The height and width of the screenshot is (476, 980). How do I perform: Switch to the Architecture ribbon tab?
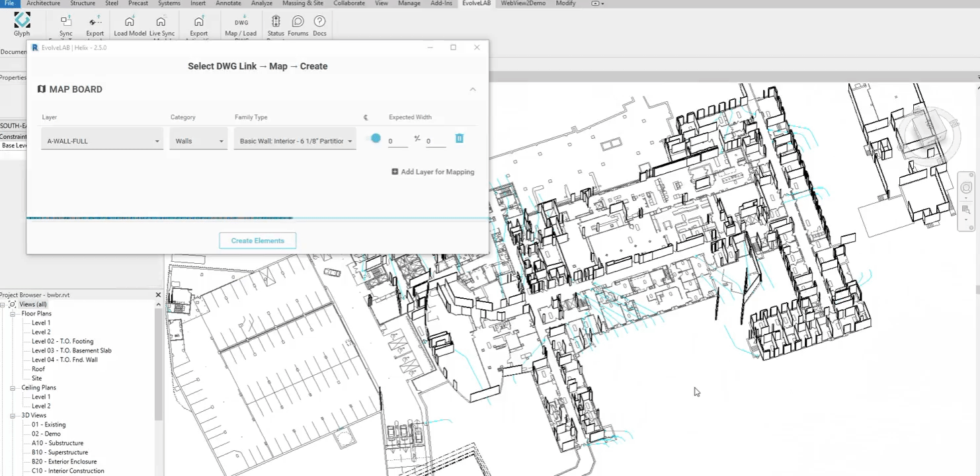coord(43,3)
